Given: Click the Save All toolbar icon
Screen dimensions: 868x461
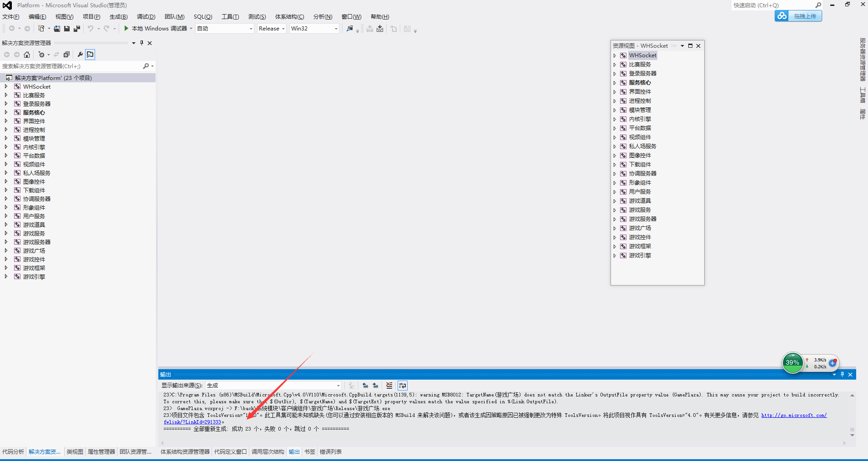Looking at the screenshot, I should click(x=76, y=29).
